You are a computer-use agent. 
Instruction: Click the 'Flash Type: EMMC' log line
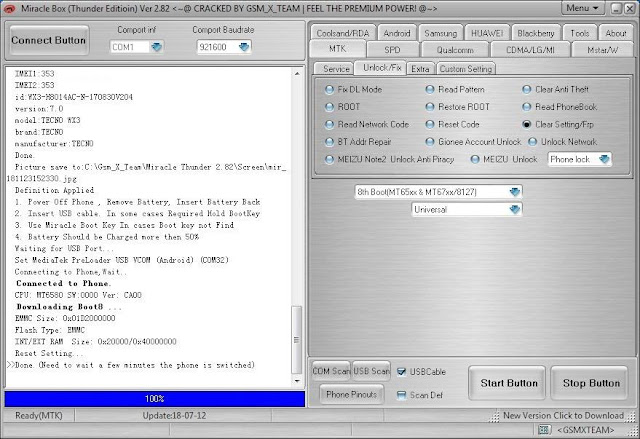coord(50,330)
